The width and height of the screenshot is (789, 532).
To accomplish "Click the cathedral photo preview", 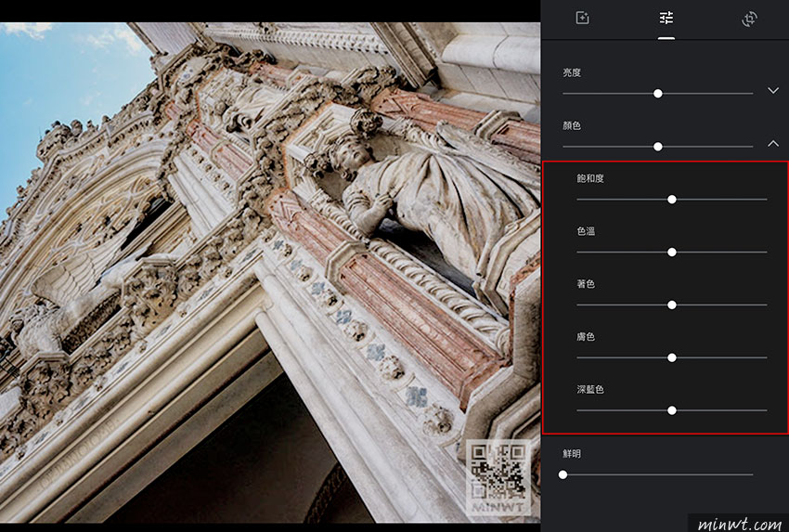I will click(x=270, y=272).
